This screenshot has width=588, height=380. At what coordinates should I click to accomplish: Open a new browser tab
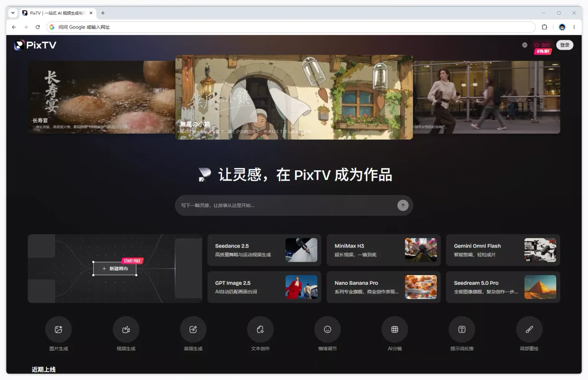[x=103, y=13]
